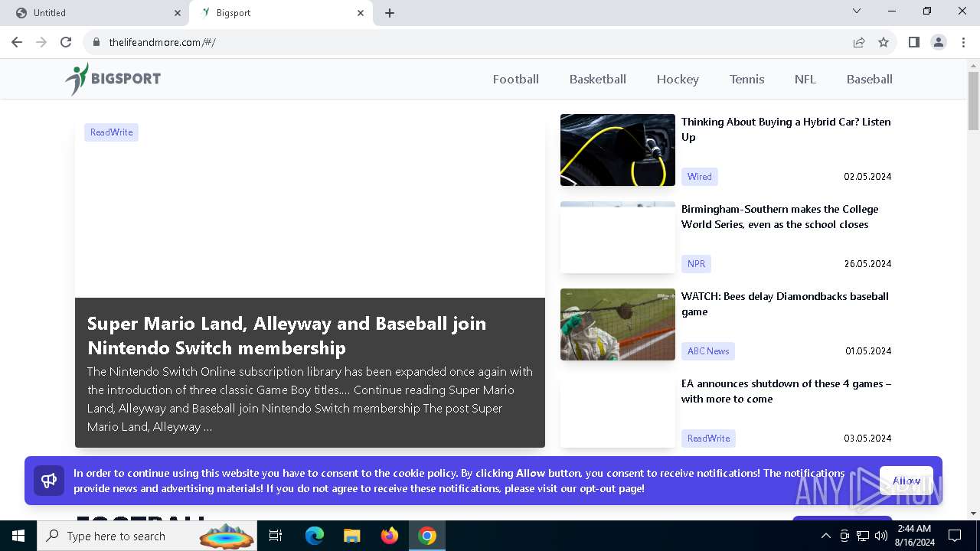Click date 02.05.2024 on Hybrid Car article

click(867, 177)
